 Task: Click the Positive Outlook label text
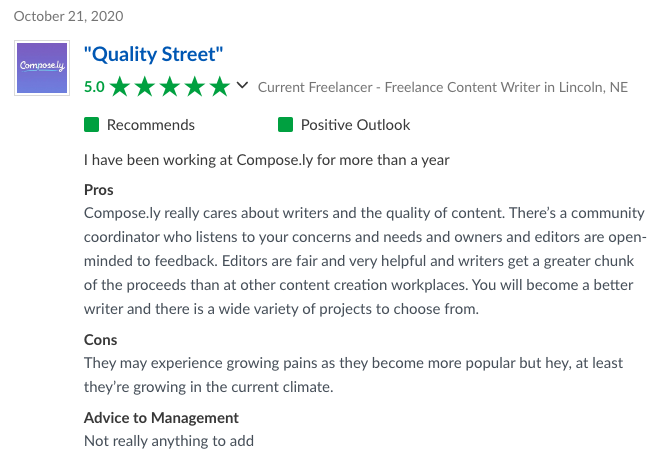356,125
